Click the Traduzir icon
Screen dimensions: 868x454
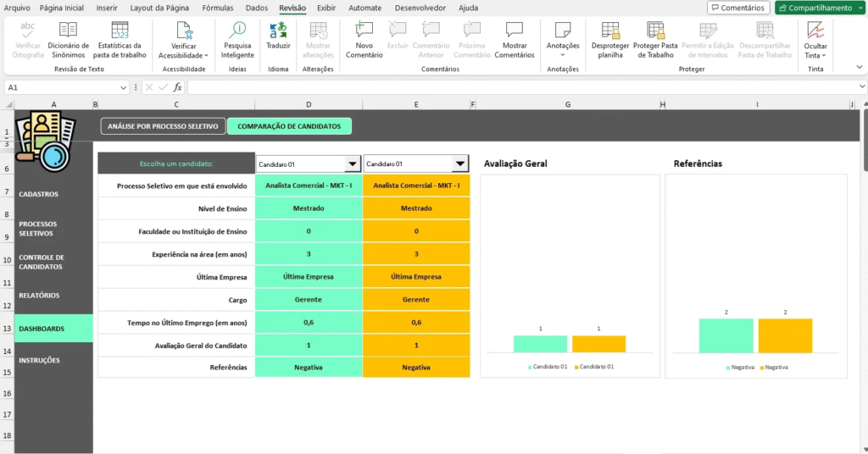click(278, 39)
